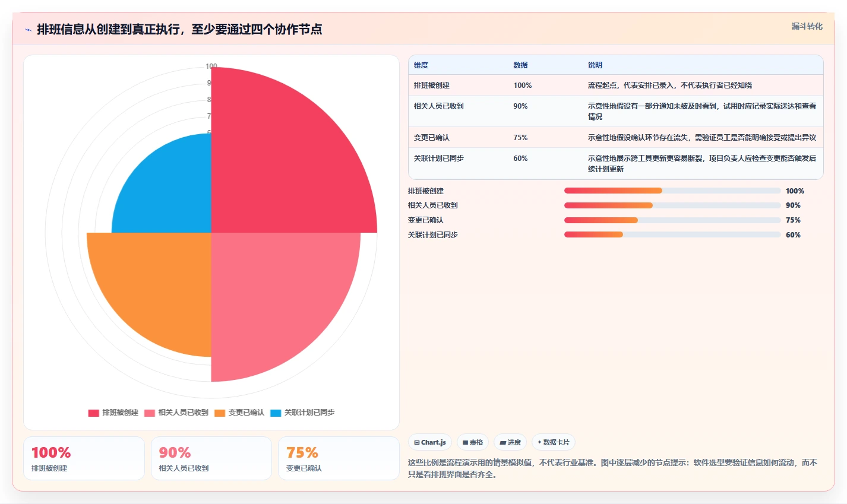The image size is (847, 504).
Task: Open the 75% 变更已确认 stat card
Action: click(x=339, y=458)
